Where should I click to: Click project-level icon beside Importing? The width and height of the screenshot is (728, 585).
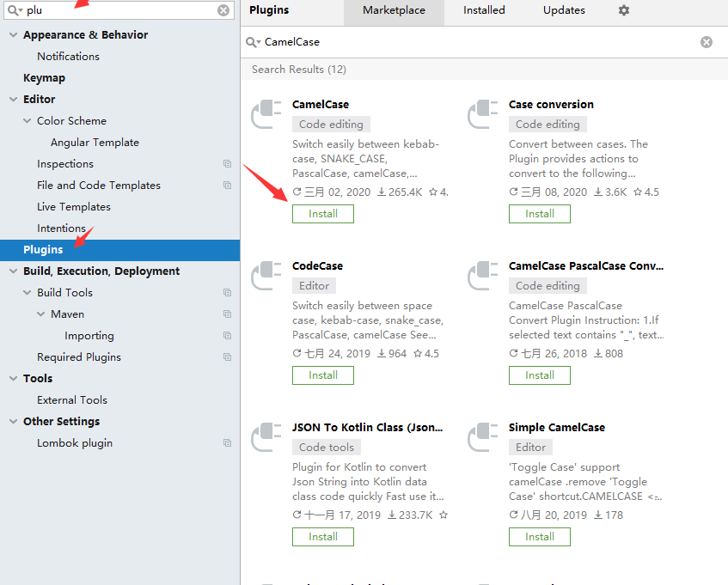coord(227,335)
